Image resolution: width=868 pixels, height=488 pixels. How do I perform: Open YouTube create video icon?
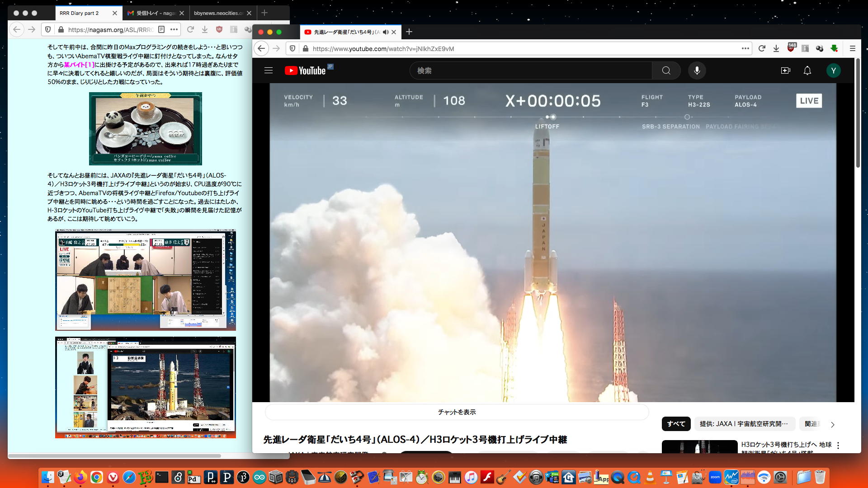click(x=785, y=70)
